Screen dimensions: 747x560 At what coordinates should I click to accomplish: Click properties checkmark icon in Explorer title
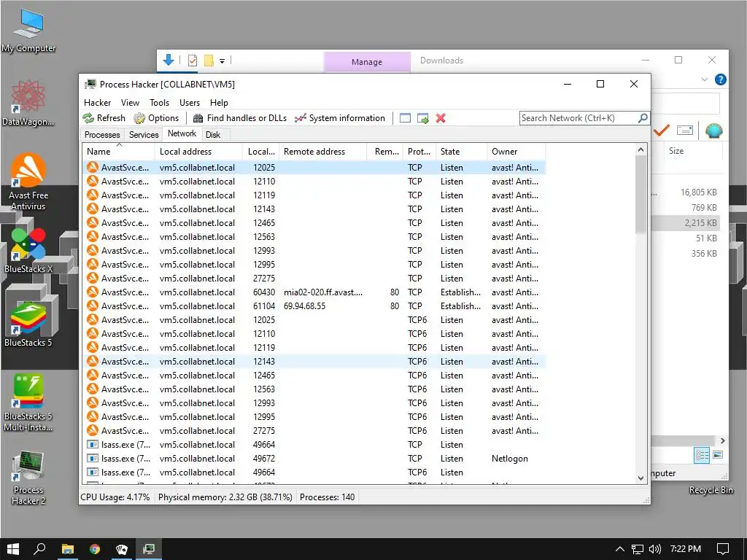point(193,61)
